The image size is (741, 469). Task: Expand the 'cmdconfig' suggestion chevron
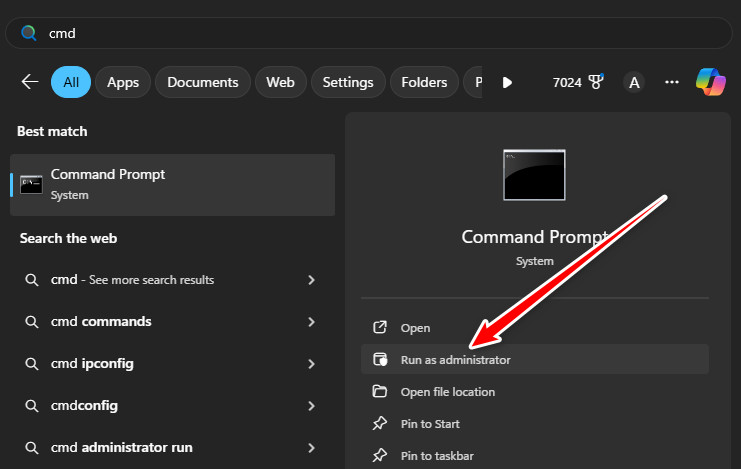coord(312,406)
